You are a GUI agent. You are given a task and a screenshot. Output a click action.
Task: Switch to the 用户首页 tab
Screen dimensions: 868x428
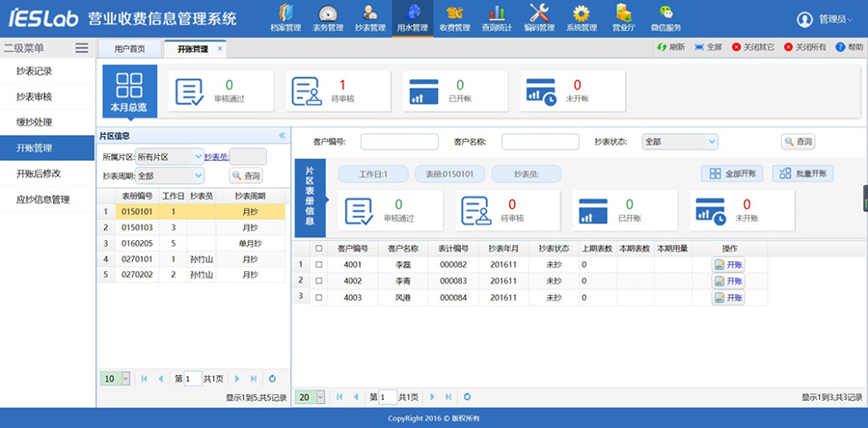(x=129, y=48)
